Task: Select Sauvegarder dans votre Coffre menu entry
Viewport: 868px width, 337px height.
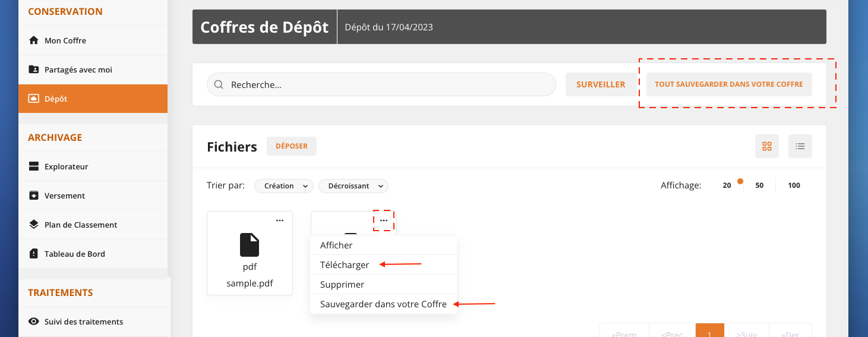Action: (x=383, y=304)
